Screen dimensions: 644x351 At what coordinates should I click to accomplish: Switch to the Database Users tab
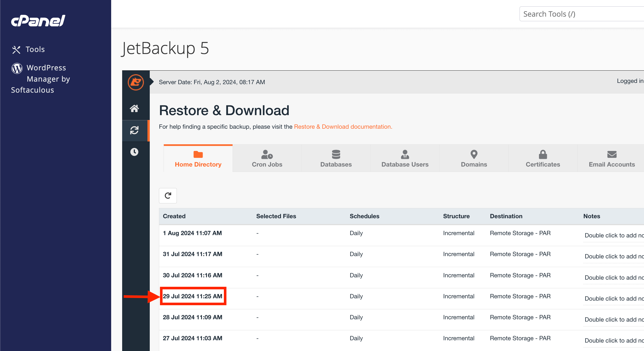point(405,159)
